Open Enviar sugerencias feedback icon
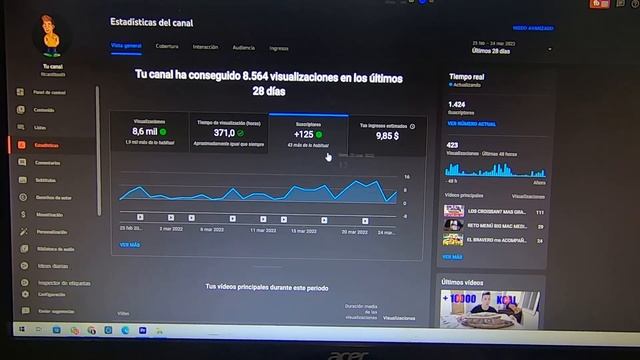 coord(26,311)
